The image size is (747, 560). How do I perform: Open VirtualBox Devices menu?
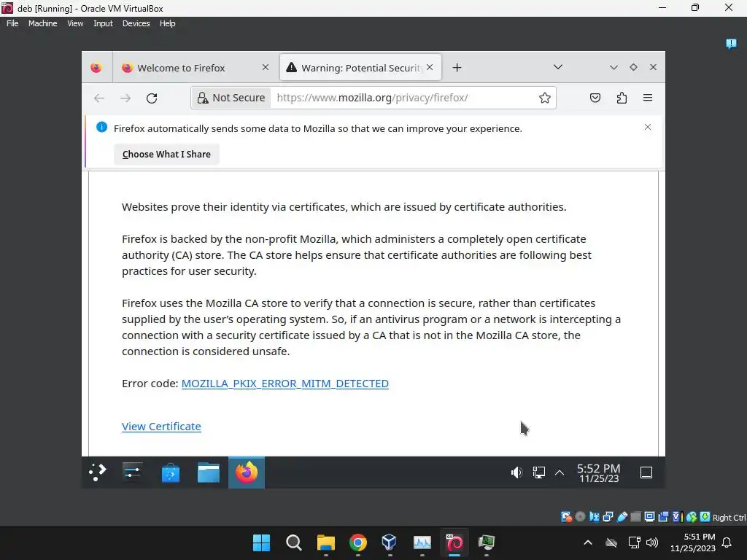pos(136,23)
